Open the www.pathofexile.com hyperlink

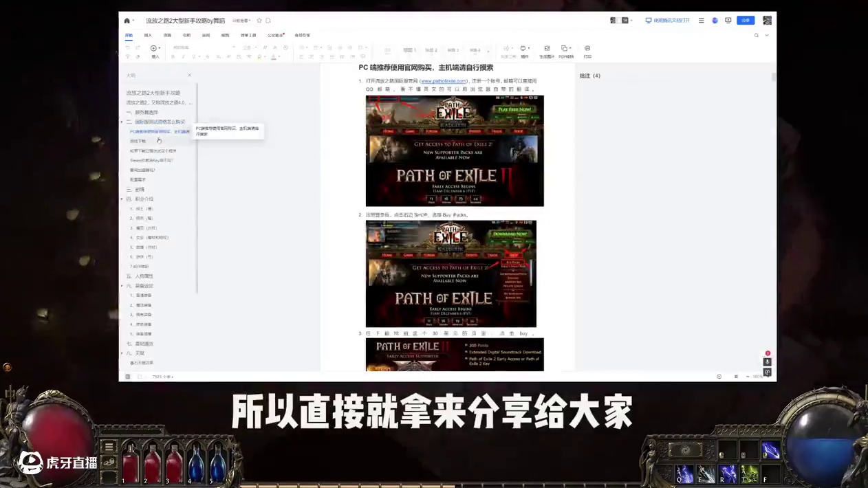tap(443, 80)
